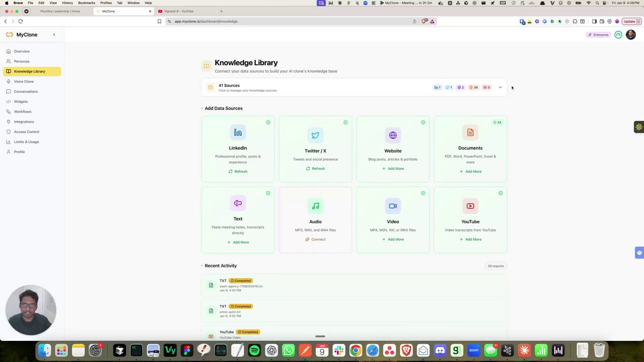Open the YouTube Video activity row
The image size is (644, 362).
(354, 333)
